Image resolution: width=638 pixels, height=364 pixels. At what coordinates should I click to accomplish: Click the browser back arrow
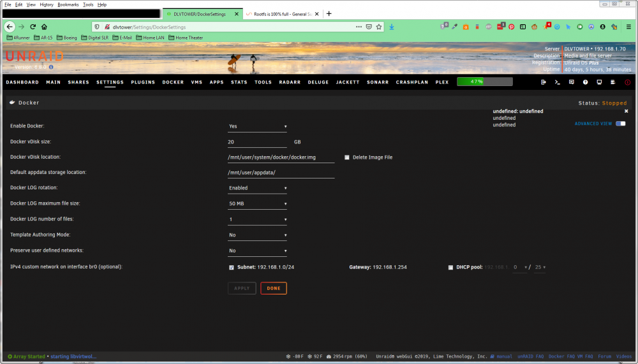10,27
